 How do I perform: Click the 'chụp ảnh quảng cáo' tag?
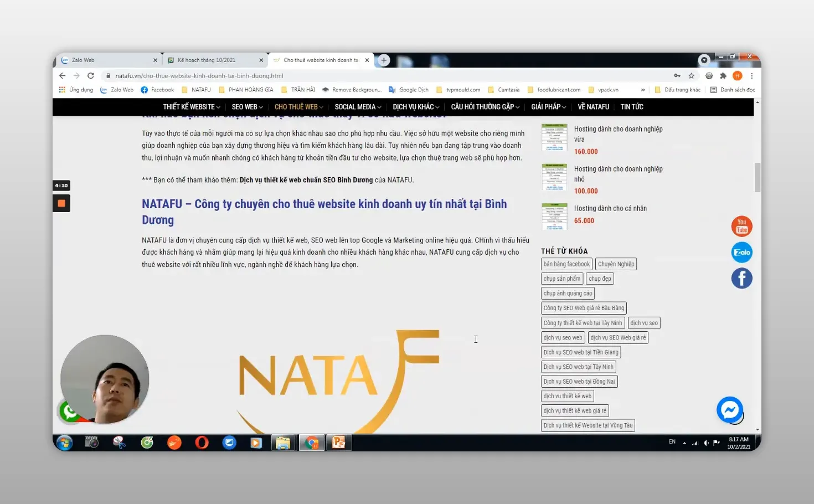click(568, 294)
